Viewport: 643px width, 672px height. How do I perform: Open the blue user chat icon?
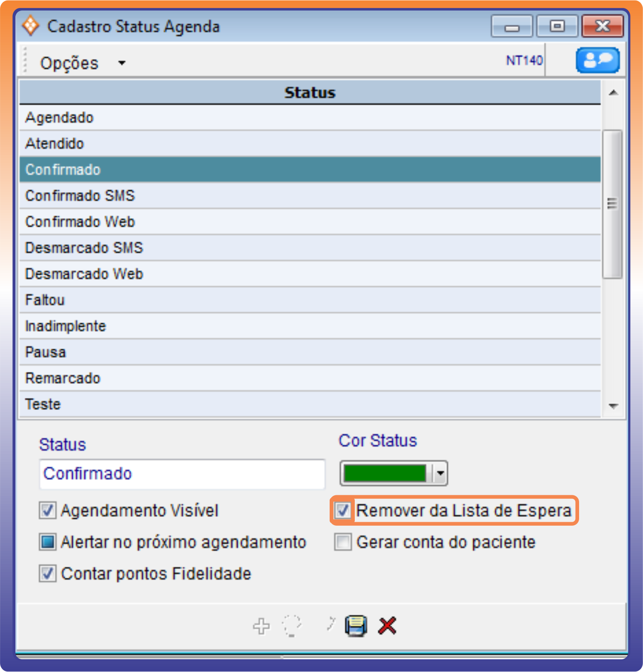[597, 60]
